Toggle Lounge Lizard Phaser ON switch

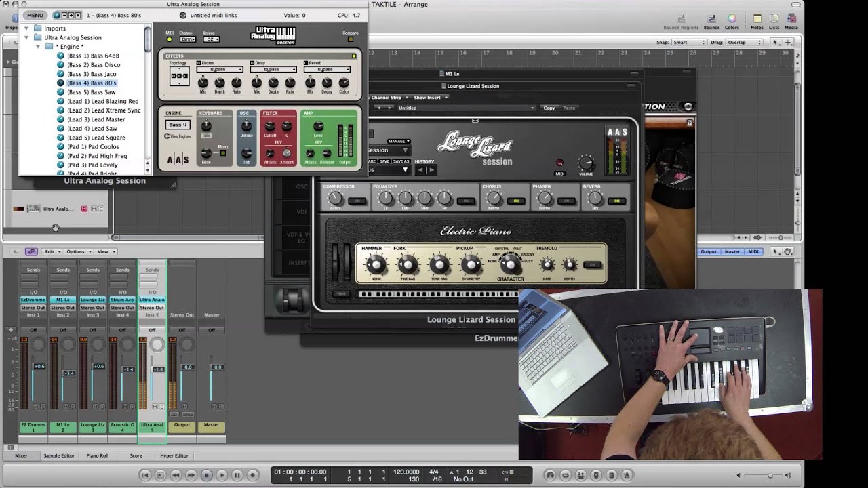566,201
